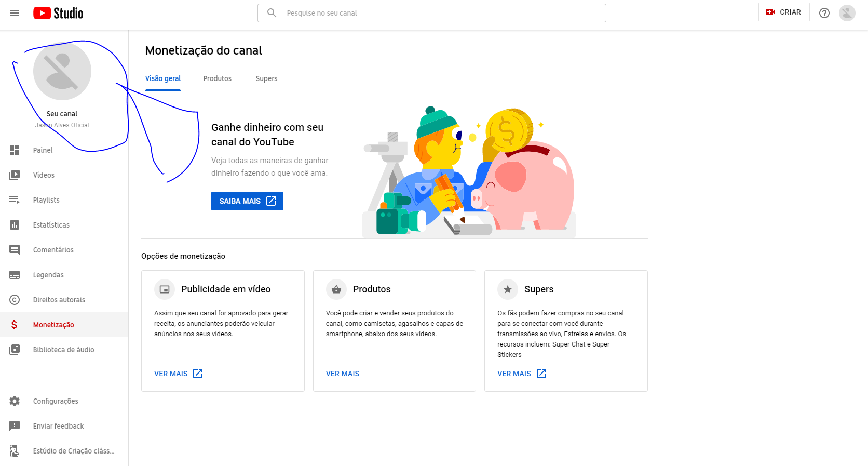Click the Seu canal label
The image size is (868, 466).
[x=62, y=114]
